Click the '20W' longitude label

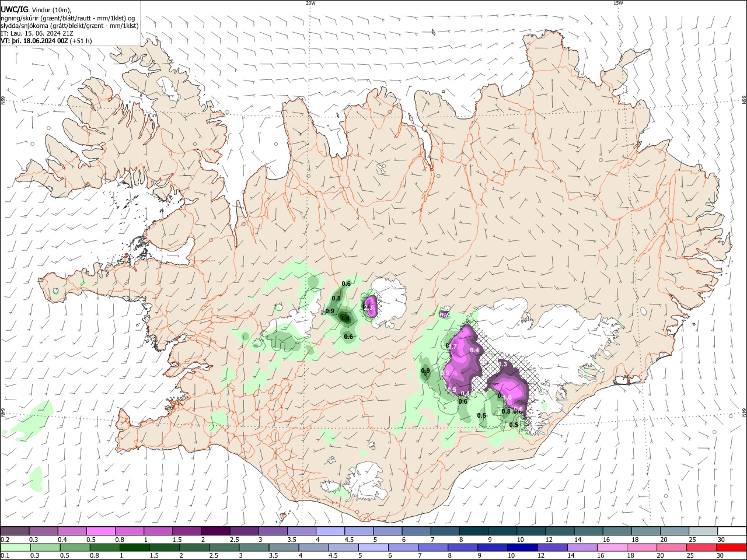pyautogui.click(x=310, y=3)
